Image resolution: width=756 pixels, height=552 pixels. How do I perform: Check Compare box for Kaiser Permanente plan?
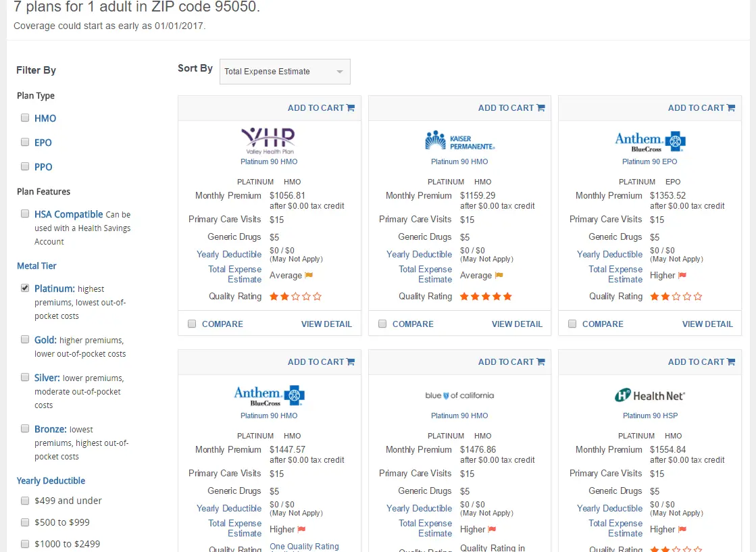point(382,324)
